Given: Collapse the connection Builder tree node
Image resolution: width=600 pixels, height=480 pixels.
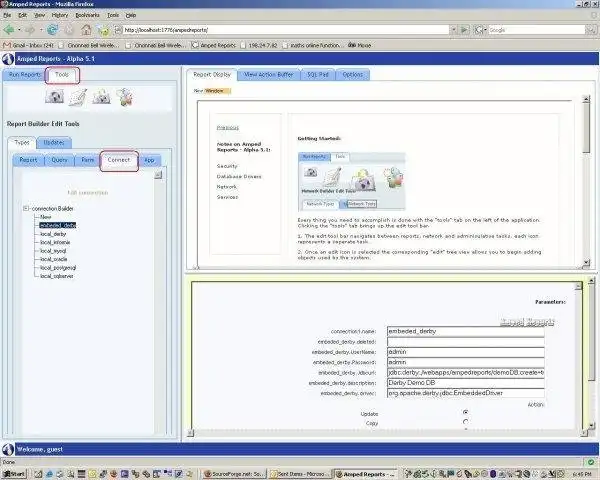Looking at the screenshot, I should point(26,209).
